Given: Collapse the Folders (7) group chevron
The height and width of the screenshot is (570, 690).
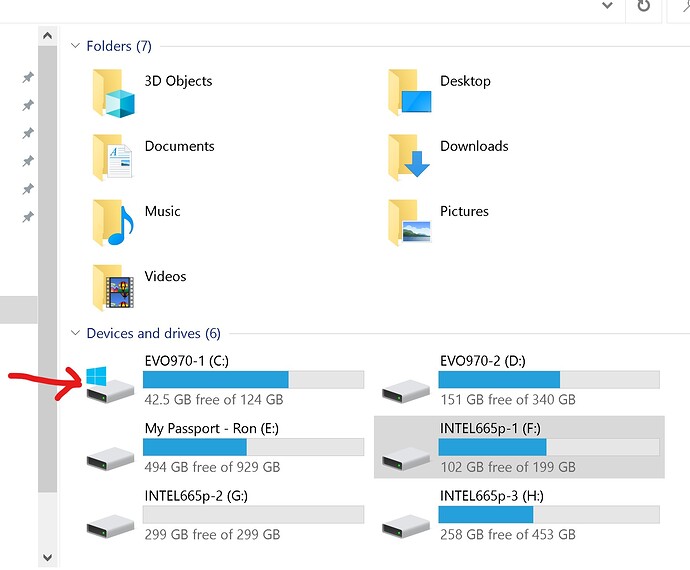Looking at the screenshot, I should (75, 46).
